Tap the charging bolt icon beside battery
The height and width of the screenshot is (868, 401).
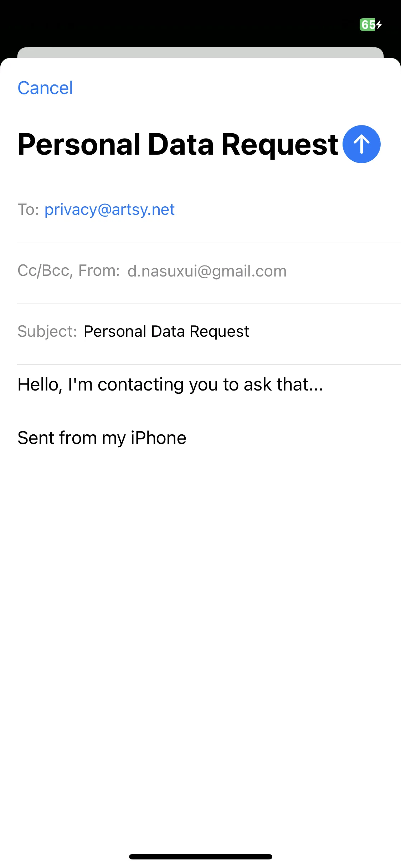pos(379,25)
